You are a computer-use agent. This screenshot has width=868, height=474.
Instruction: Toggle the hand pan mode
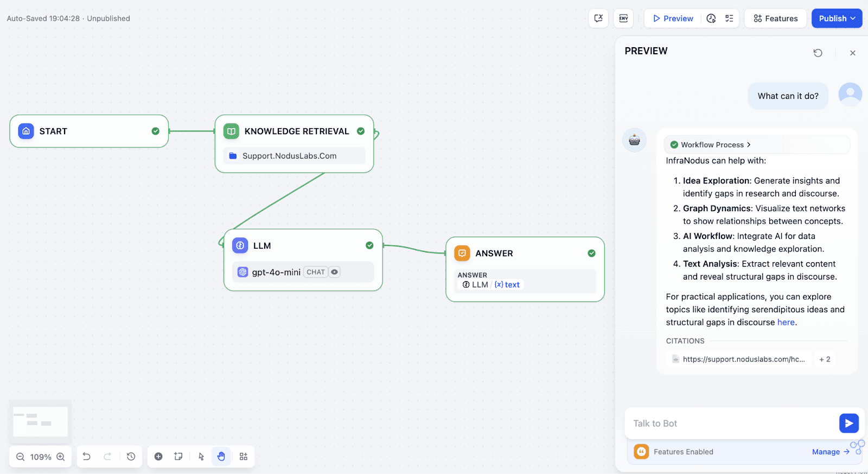click(x=221, y=457)
